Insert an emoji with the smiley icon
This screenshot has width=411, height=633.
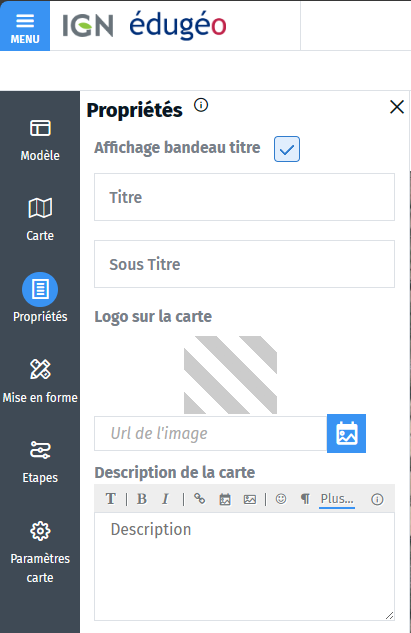coord(281,499)
